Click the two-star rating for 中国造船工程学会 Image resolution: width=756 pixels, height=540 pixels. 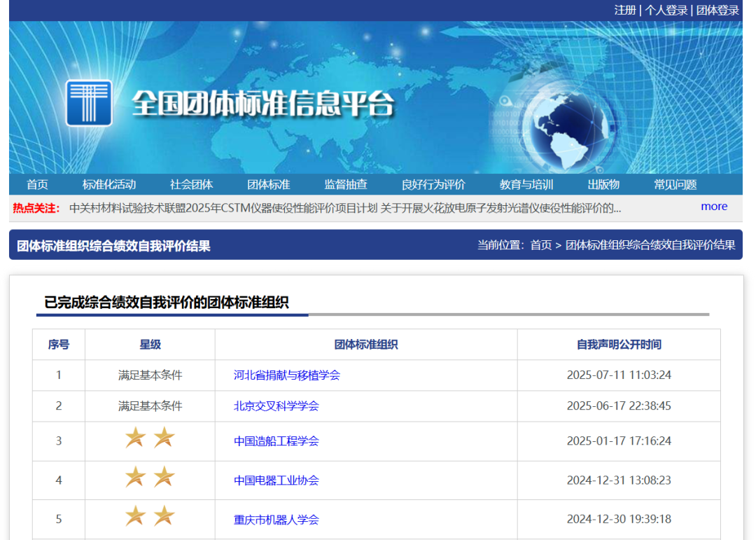(x=150, y=438)
